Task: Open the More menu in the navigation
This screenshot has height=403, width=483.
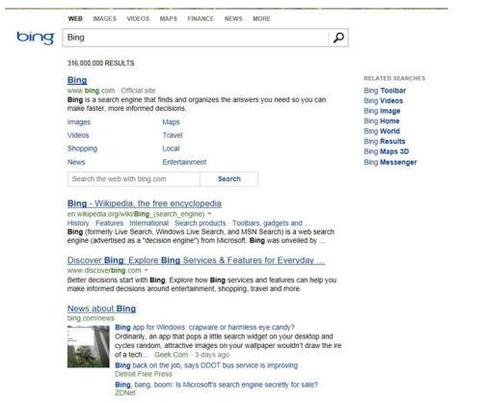Action: click(261, 19)
